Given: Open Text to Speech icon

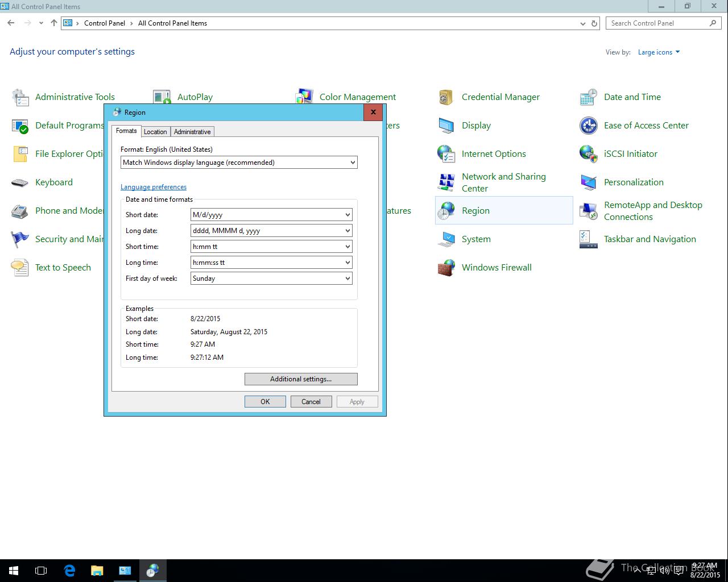Looking at the screenshot, I should point(20,268).
